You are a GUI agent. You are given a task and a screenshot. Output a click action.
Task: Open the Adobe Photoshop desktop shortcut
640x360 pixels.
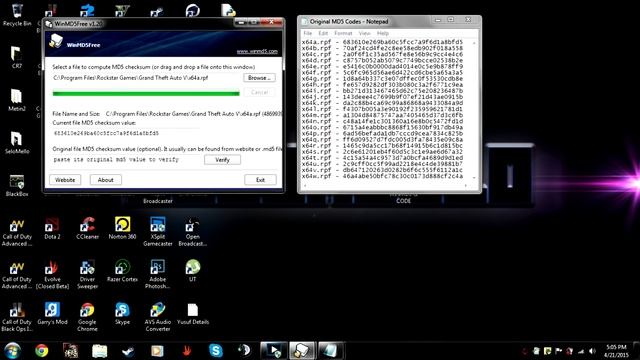click(158, 274)
